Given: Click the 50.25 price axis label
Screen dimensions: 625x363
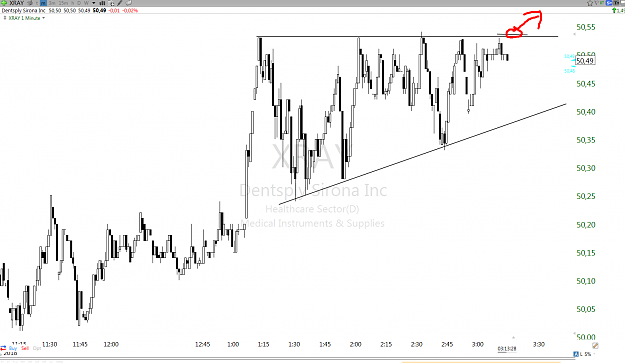Looking at the screenshot, I should 586,196.
